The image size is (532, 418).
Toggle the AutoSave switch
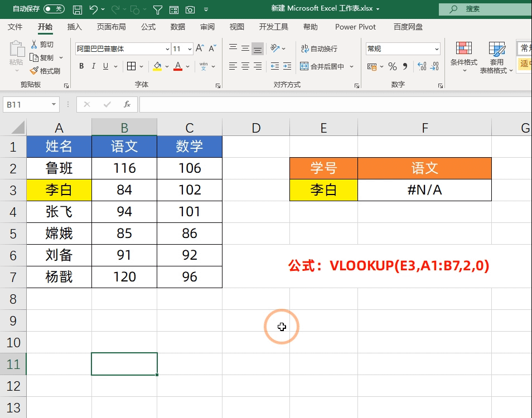[54, 9]
